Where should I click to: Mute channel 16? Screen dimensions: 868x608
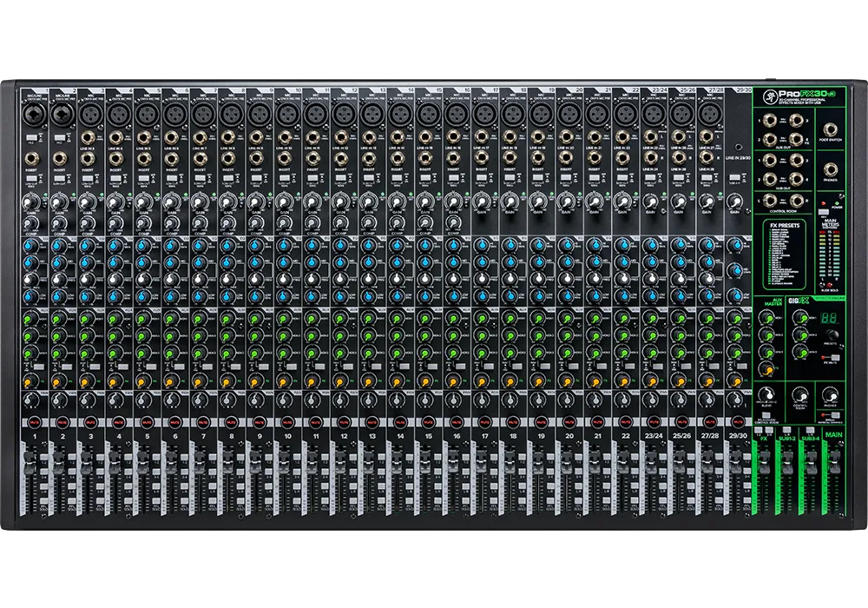457,422
